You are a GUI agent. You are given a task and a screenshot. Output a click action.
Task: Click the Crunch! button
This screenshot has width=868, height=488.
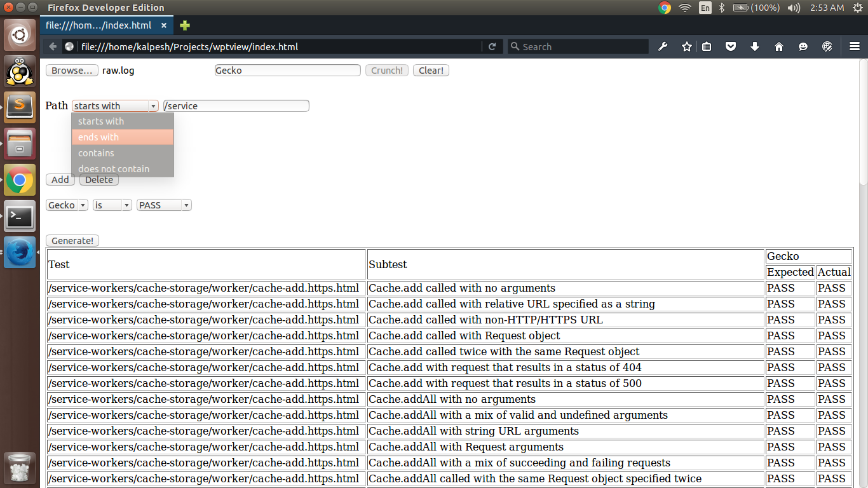click(387, 71)
